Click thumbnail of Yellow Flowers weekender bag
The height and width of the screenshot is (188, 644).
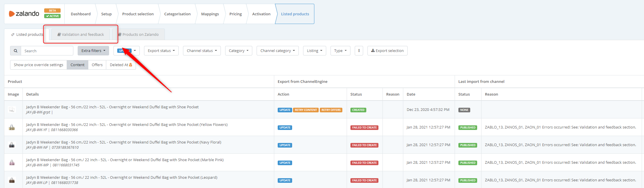[x=12, y=127]
